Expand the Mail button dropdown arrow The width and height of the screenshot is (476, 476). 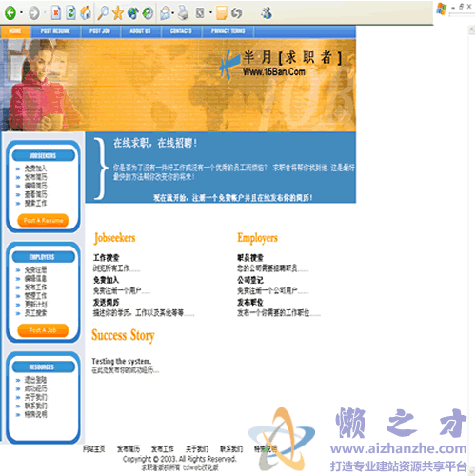coord(173,13)
